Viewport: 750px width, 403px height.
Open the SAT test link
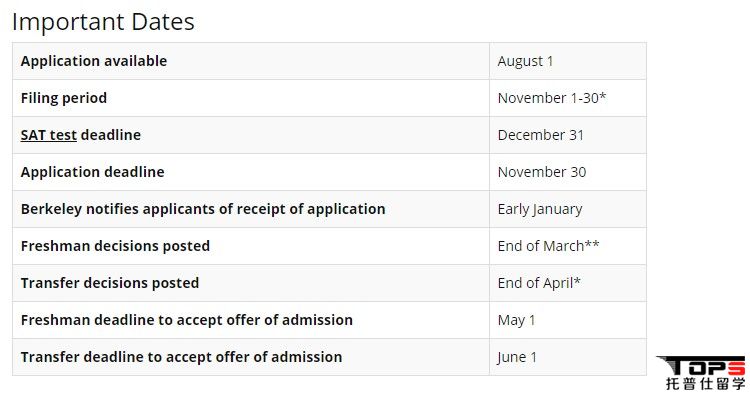click(48, 135)
